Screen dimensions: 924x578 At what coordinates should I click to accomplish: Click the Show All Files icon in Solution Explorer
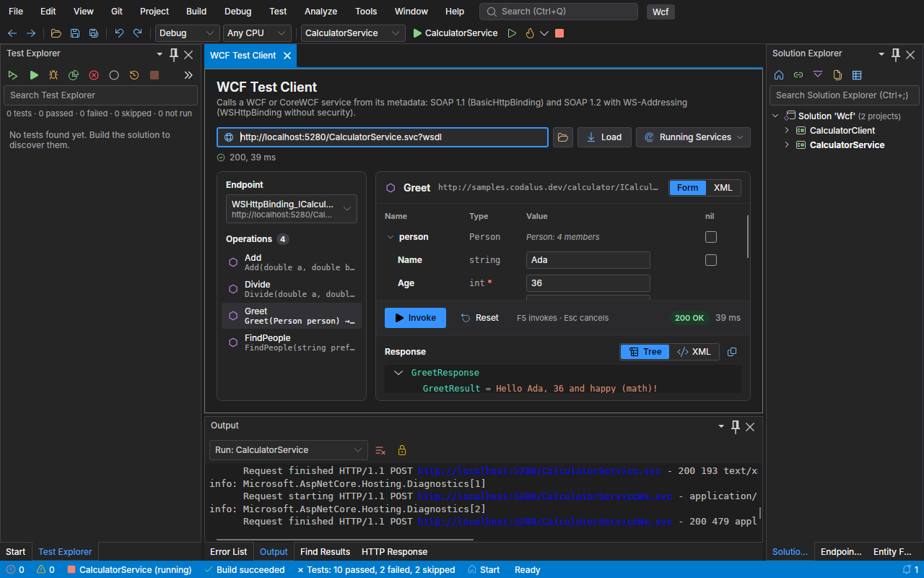click(x=837, y=75)
